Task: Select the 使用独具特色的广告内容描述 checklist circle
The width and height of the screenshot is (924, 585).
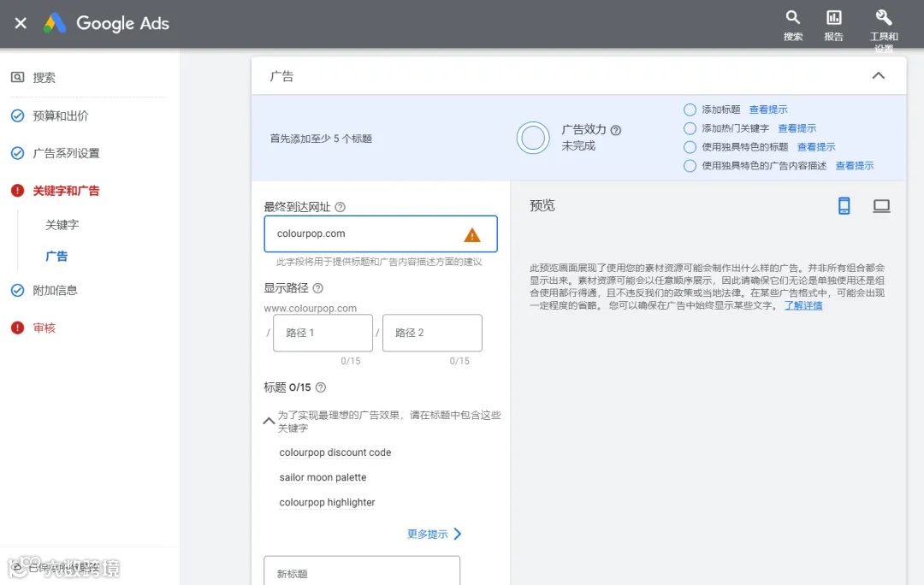Action: [690, 166]
